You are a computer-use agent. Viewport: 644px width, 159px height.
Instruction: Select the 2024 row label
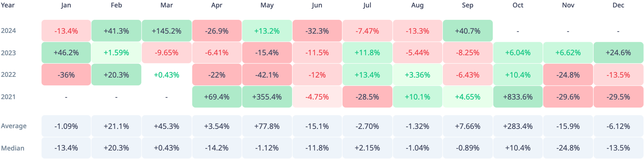click(8, 31)
